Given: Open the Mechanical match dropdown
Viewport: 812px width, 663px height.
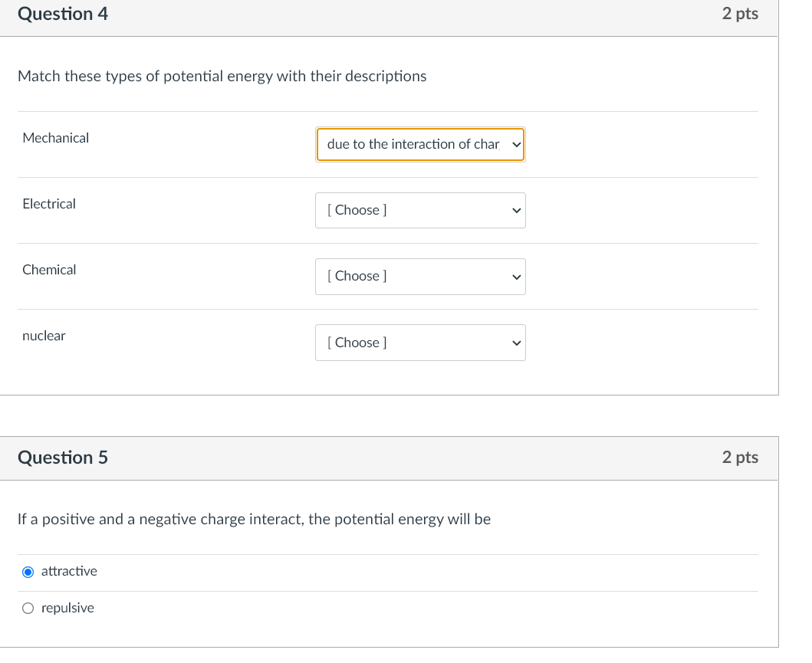Looking at the screenshot, I should pyautogui.click(x=420, y=144).
